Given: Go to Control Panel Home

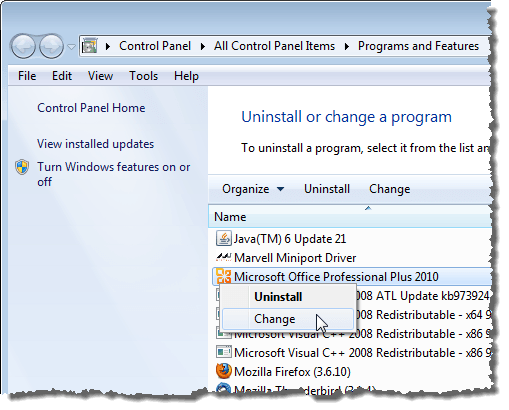Looking at the screenshot, I should point(91,108).
